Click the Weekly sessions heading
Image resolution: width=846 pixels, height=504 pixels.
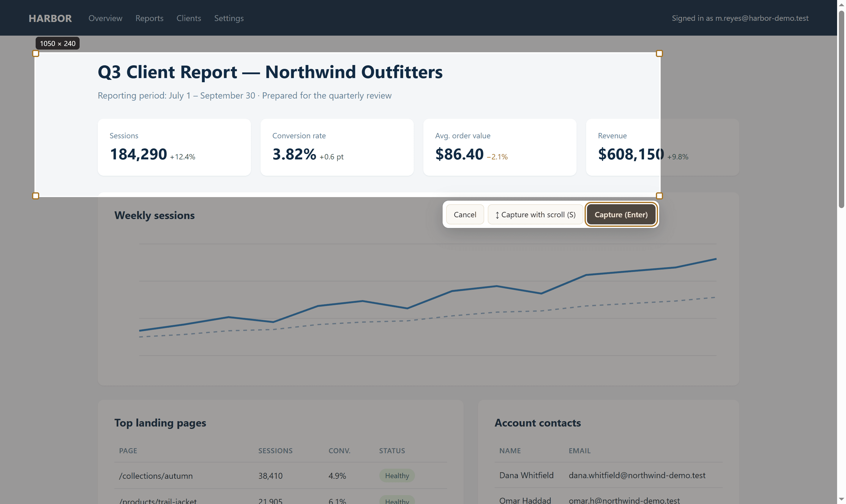coord(155,215)
